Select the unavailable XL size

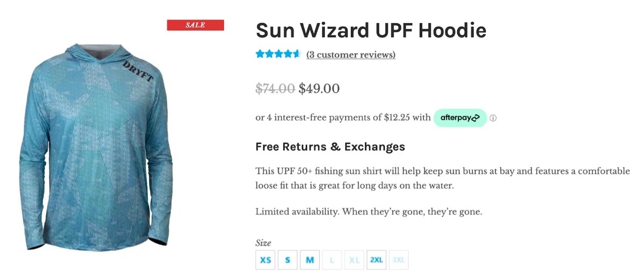tap(354, 260)
